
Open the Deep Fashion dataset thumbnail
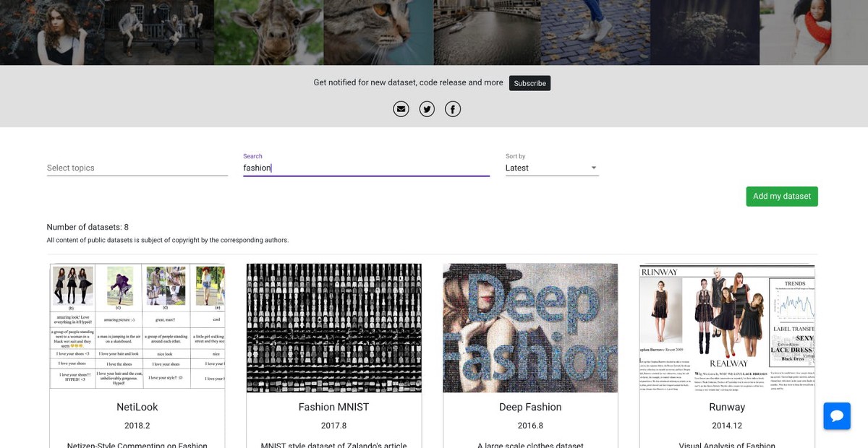pos(530,328)
